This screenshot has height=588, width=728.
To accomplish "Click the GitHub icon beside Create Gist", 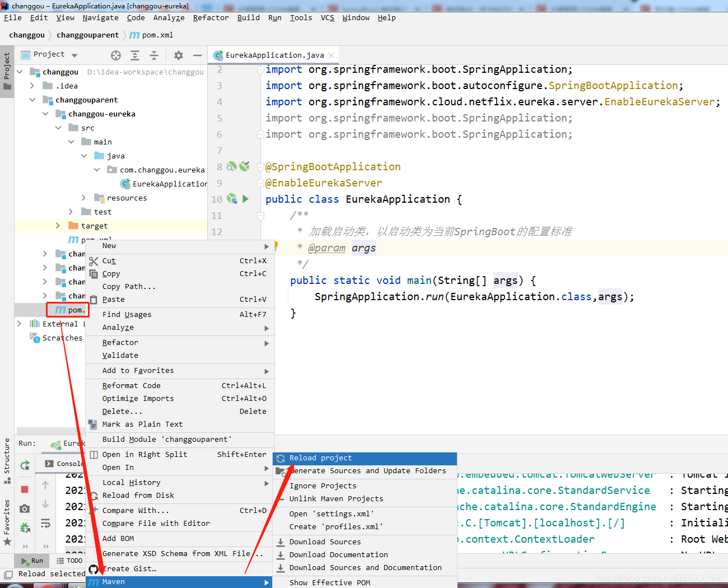I will (x=94, y=570).
